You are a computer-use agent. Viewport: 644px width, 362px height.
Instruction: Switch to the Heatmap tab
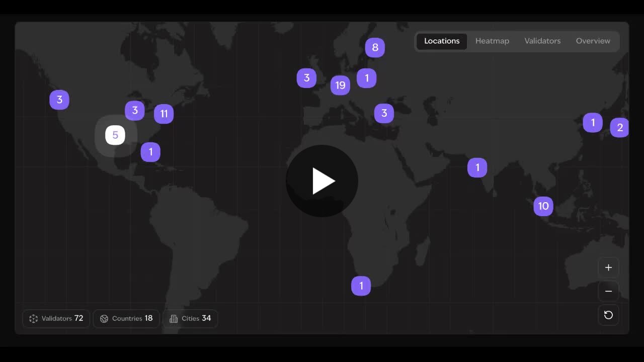(x=492, y=41)
